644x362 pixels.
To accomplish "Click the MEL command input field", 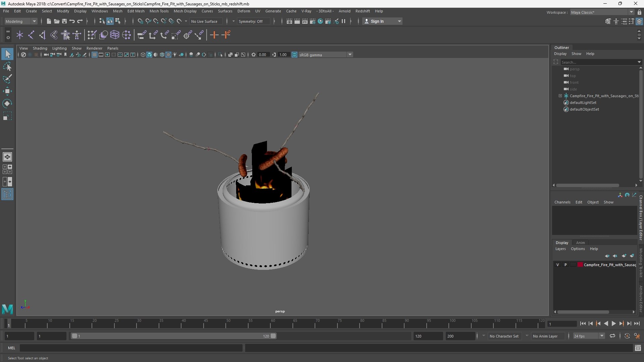I will pos(131,348).
